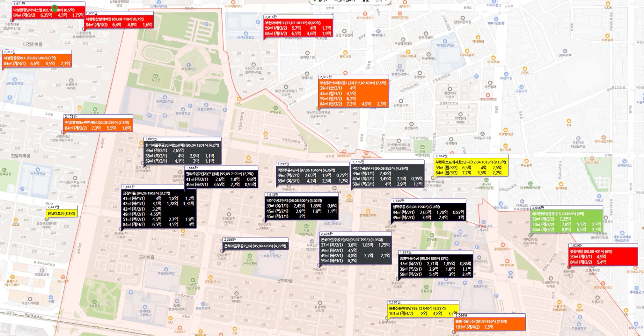Viewport: 644px width, 336px height.
Task: Select the 꿈빛도서관 library icon
Action: coord(460,231)
